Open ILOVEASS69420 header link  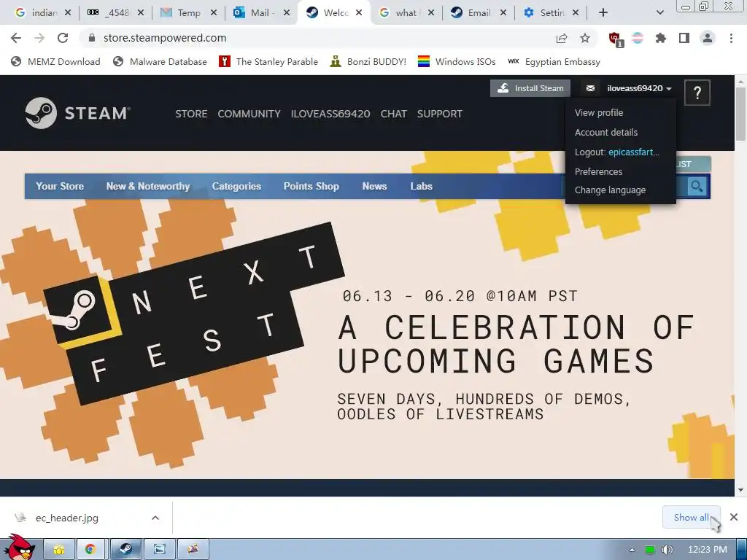pos(330,114)
